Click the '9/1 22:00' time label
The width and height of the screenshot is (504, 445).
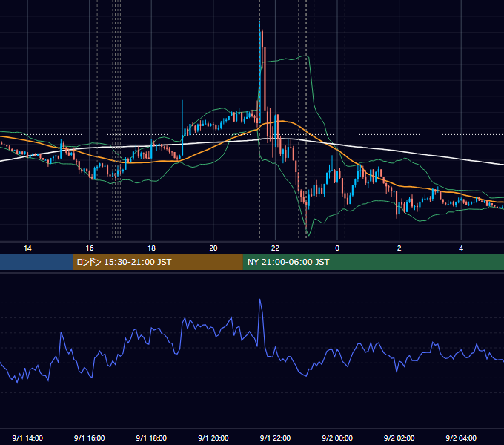pos(275,438)
